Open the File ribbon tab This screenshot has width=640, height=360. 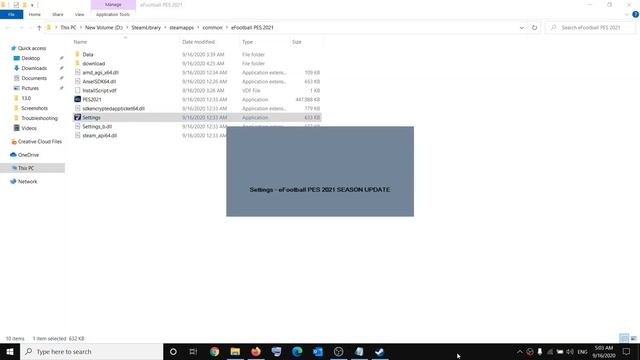[x=11, y=14]
